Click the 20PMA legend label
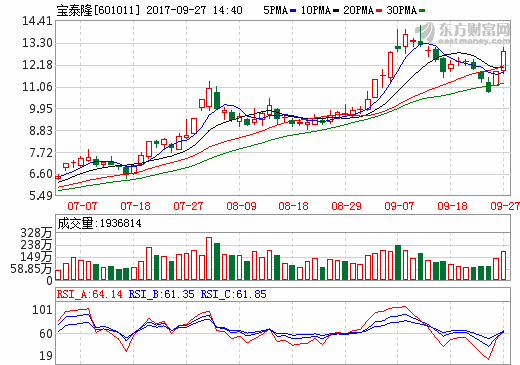The height and width of the screenshot is (365, 520). coord(359,10)
